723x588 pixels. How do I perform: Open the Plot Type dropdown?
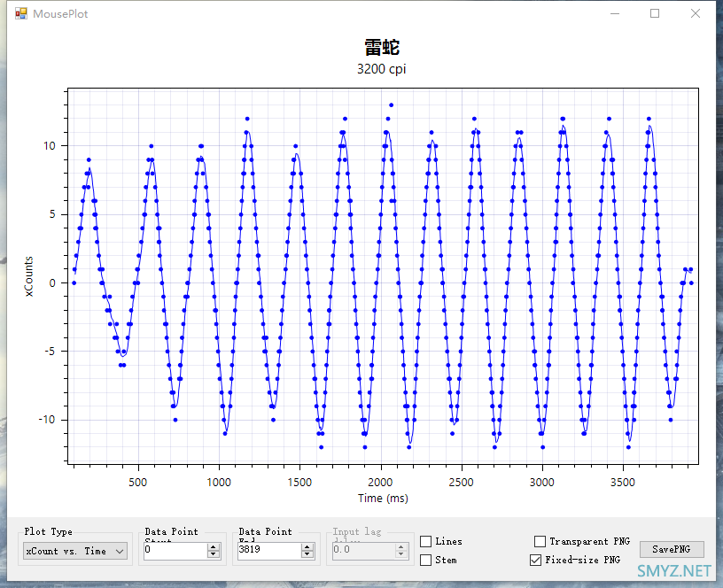pyautogui.click(x=75, y=551)
